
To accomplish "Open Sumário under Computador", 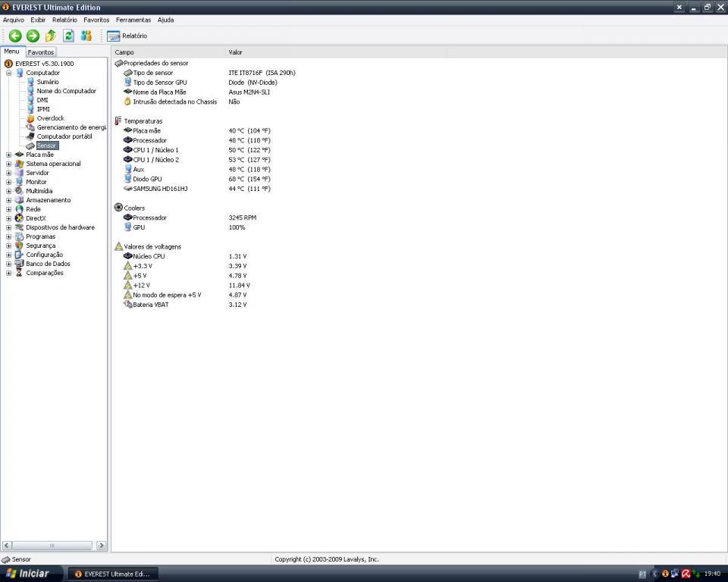I will [48, 82].
